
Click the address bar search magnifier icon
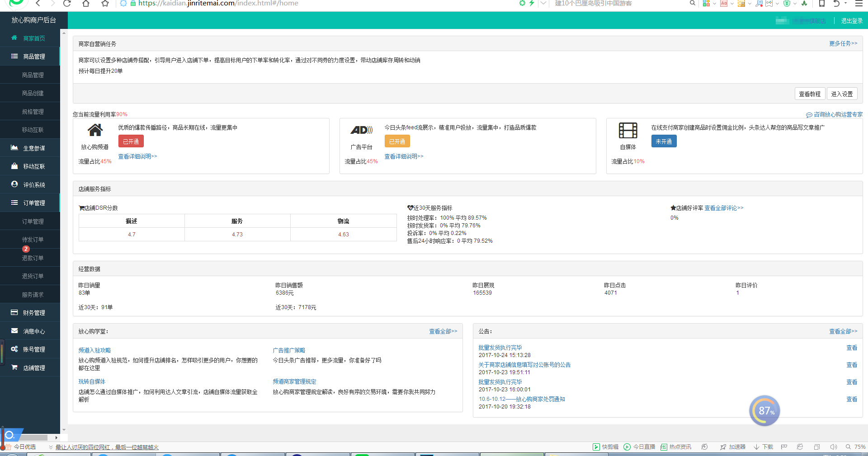point(693,3)
